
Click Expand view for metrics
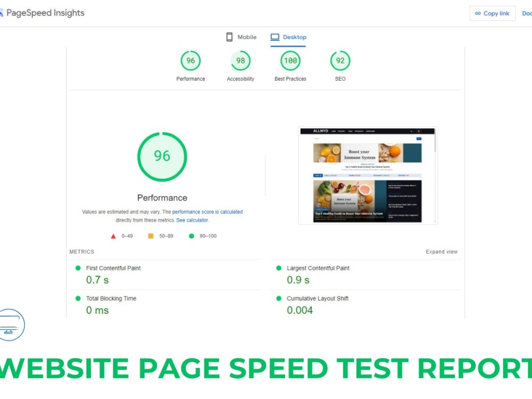[x=442, y=252]
